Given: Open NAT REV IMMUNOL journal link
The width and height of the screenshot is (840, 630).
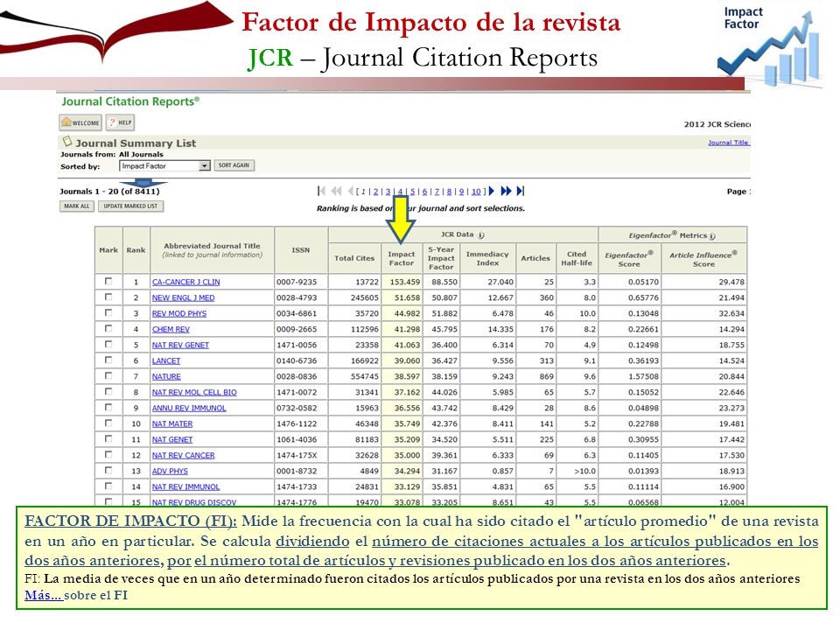Looking at the screenshot, I should (x=185, y=487).
